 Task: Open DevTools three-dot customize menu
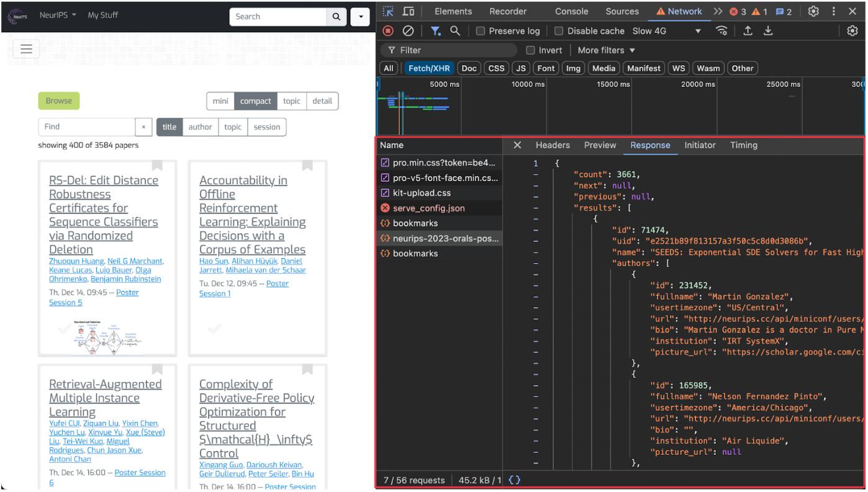click(834, 11)
